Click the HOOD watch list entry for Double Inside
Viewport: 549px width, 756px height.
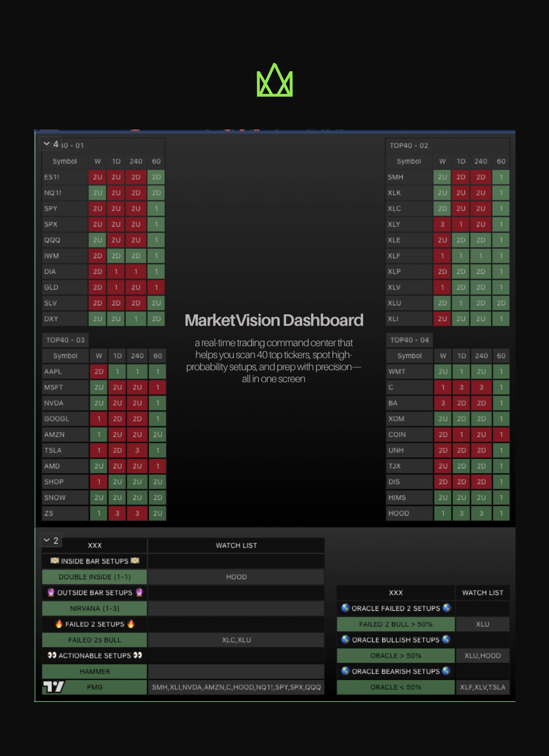tap(236, 577)
